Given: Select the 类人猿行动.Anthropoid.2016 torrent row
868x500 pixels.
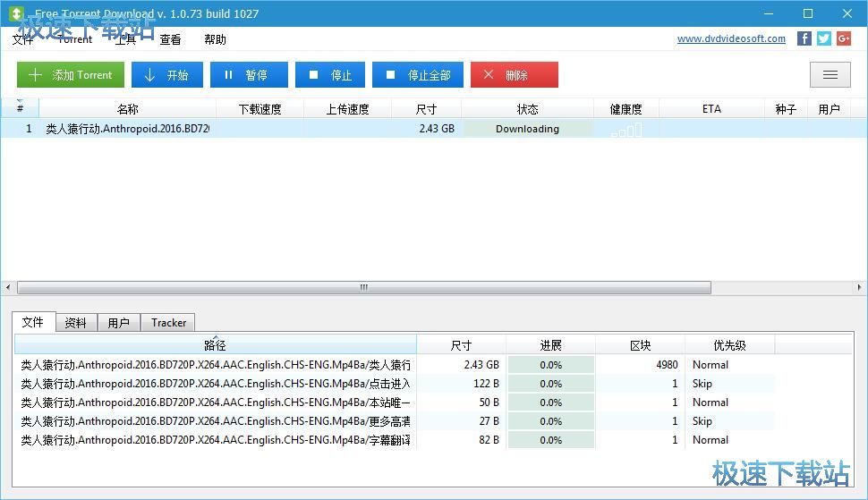Looking at the screenshot, I should pyautogui.click(x=433, y=128).
